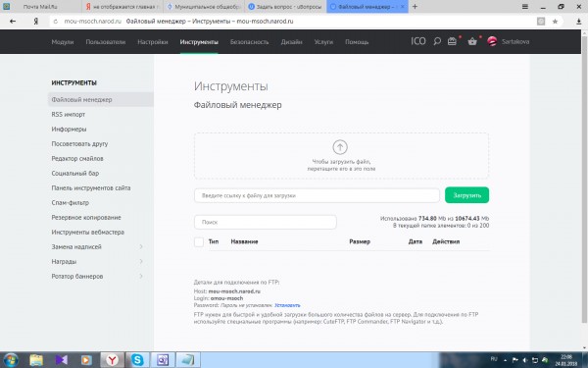Open the Windows Start button
Viewport: 588px width, 368px height.
pyautogui.click(x=10, y=360)
